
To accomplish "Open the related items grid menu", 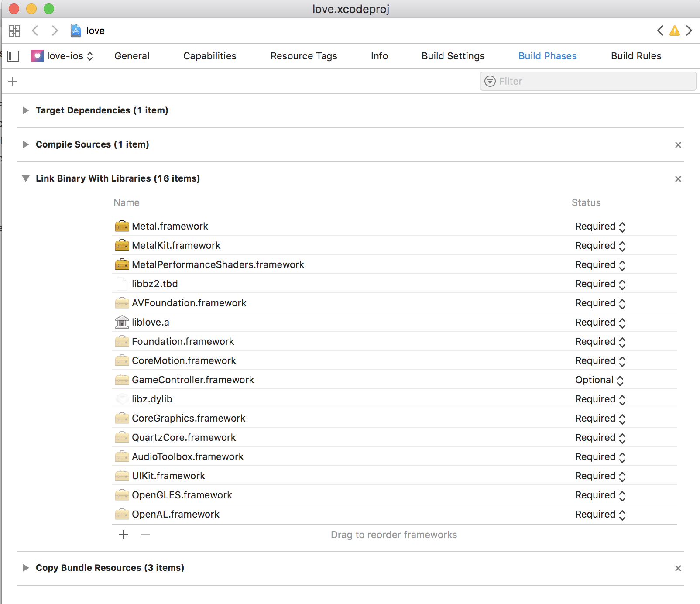I will tap(14, 31).
